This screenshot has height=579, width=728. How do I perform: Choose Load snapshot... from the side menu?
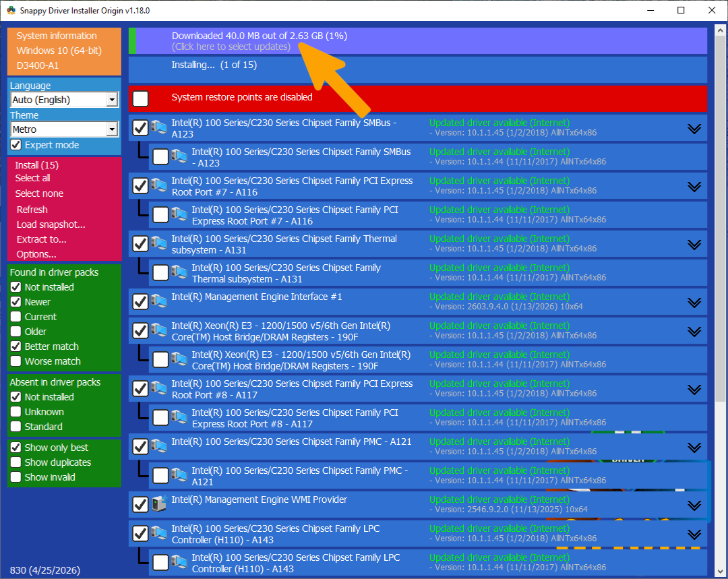tap(51, 224)
